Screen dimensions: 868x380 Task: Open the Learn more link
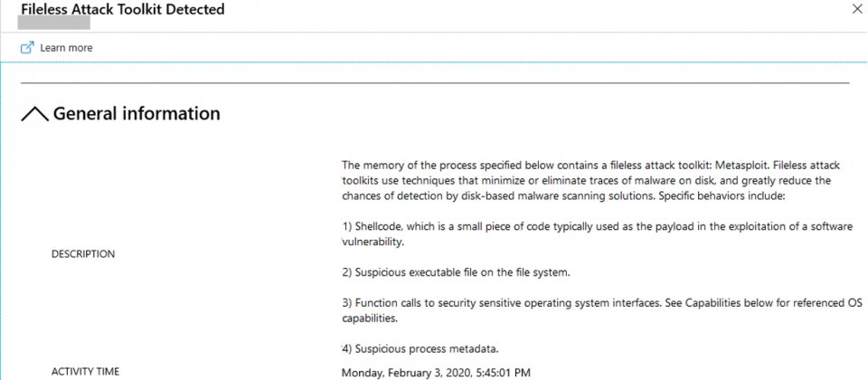coord(66,48)
